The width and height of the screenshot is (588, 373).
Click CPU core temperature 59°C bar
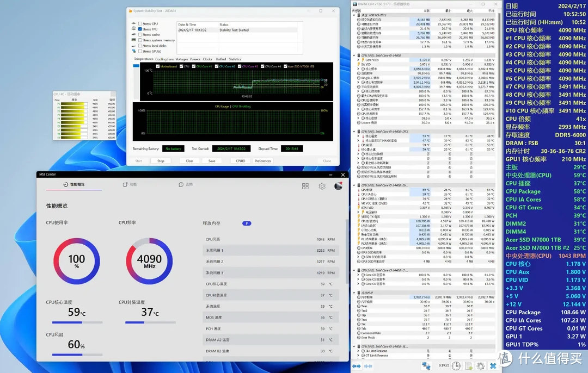coord(77,322)
